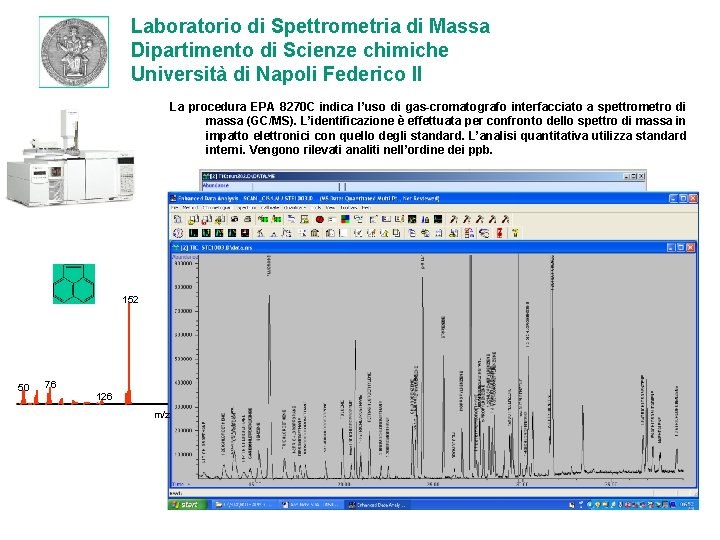The height and width of the screenshot is (540, 720).
Task: Click the blank document icon starting the top toolbar
Action: (178, 219)
